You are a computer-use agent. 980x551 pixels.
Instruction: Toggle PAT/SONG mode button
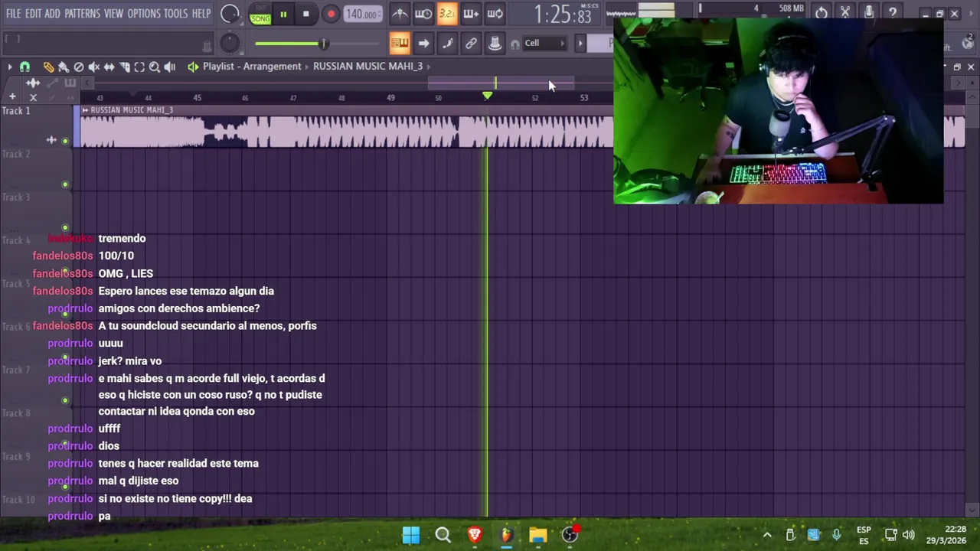click(260, 15)
